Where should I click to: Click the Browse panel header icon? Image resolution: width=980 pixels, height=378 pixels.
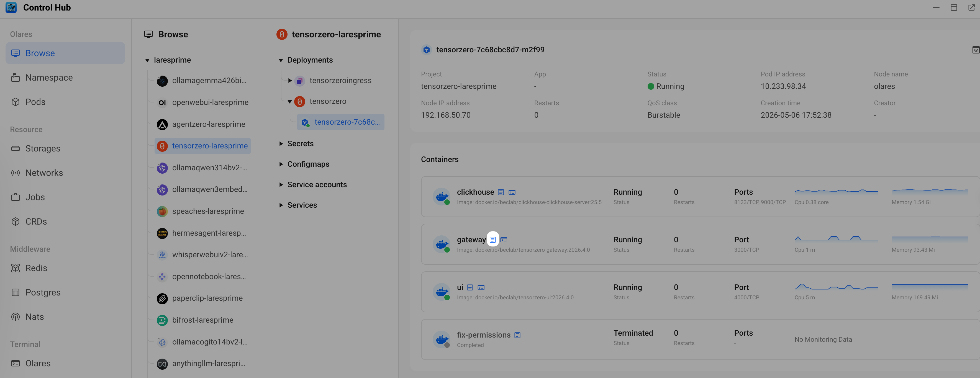tap(148, 35)
